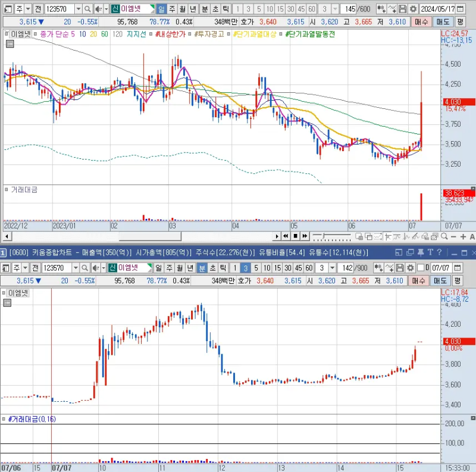Click 매수 buy button in upper chart
The height and width of the screenshot is (472, 476).
(x=421, y=22)
